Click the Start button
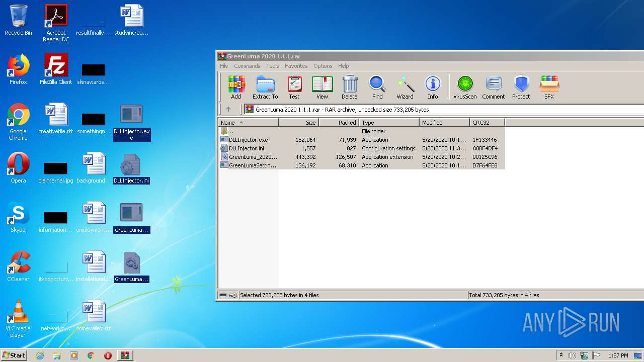644x362 pixels. (x=14, y=355)
